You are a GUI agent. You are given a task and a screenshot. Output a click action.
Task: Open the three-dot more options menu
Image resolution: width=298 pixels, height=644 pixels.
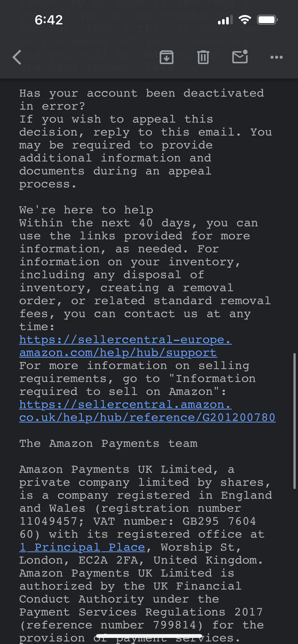click(277, 57)
